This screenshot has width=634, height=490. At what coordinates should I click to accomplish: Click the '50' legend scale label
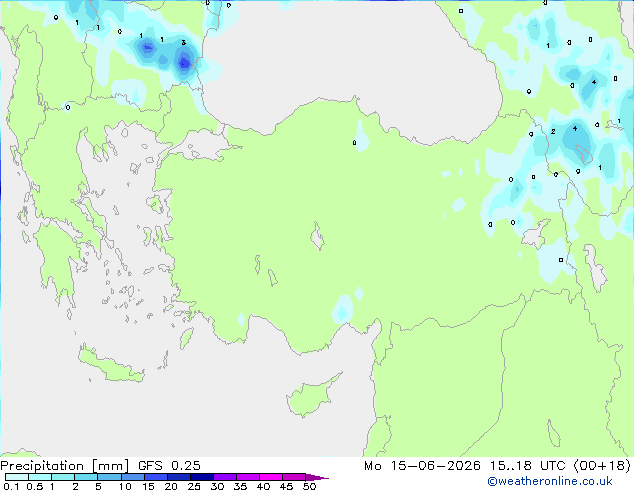309,486
